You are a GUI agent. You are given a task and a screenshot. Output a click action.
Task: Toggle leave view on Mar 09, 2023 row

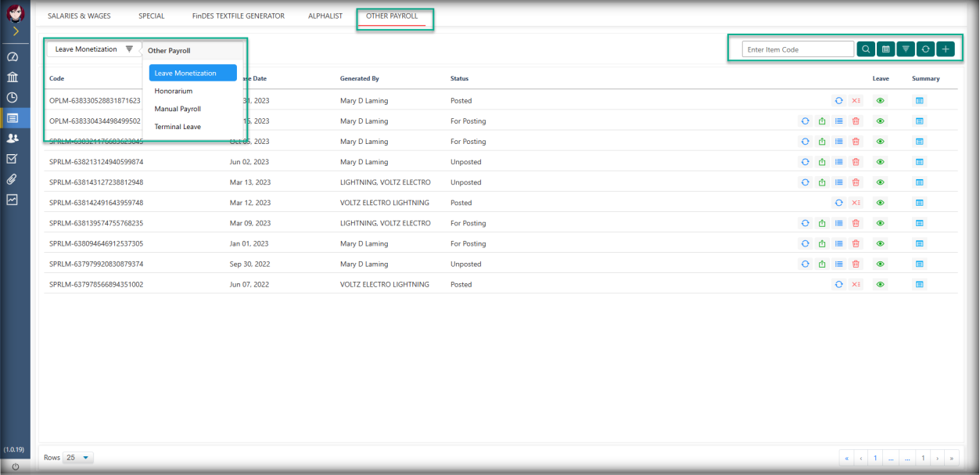coord(881,223)
